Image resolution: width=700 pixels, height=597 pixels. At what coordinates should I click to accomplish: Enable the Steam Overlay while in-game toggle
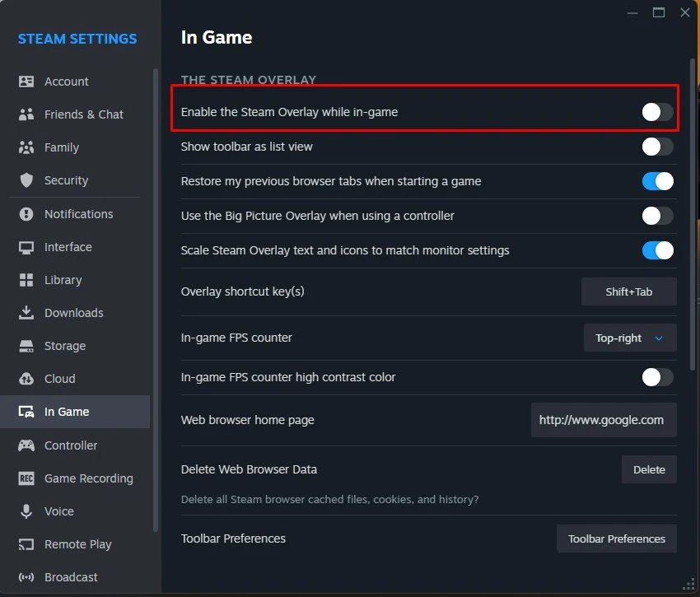click(658, 112)
